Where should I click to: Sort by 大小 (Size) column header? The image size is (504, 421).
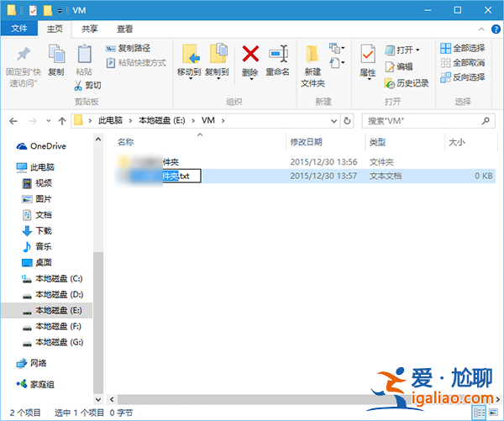click(456, 142)
